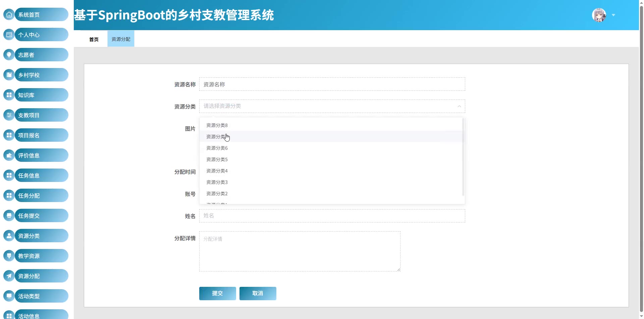Click the user avatar in header
644x319 pixels.
point(599,15)
